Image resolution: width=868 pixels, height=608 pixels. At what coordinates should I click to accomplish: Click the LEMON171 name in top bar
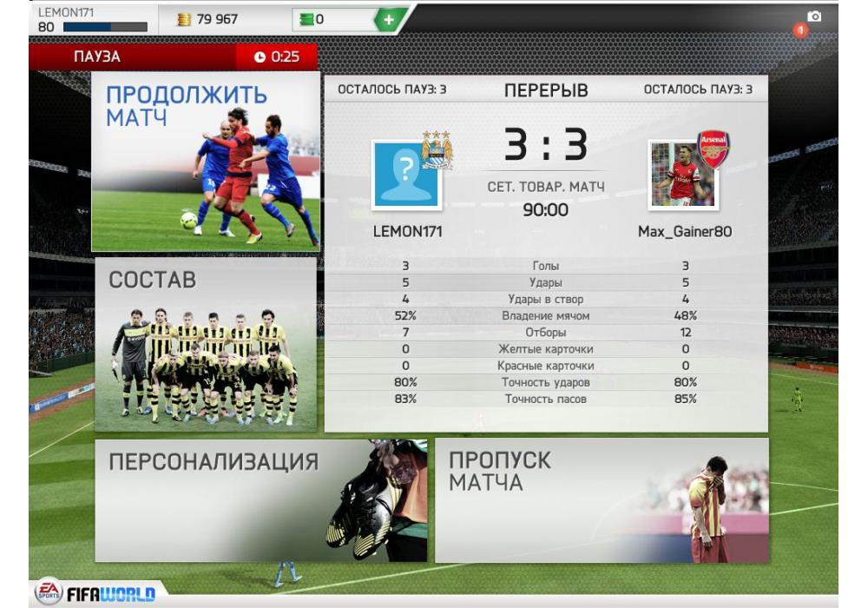point(66,12)
